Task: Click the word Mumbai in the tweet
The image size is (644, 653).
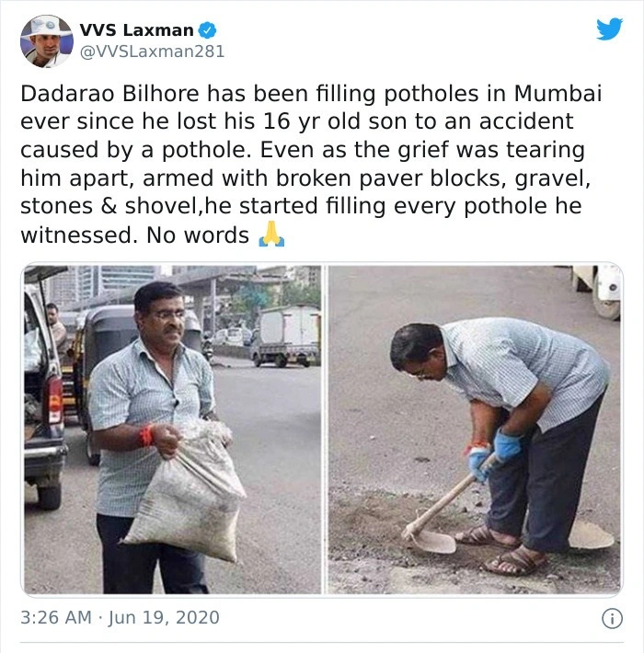Action: coord(558,93)
